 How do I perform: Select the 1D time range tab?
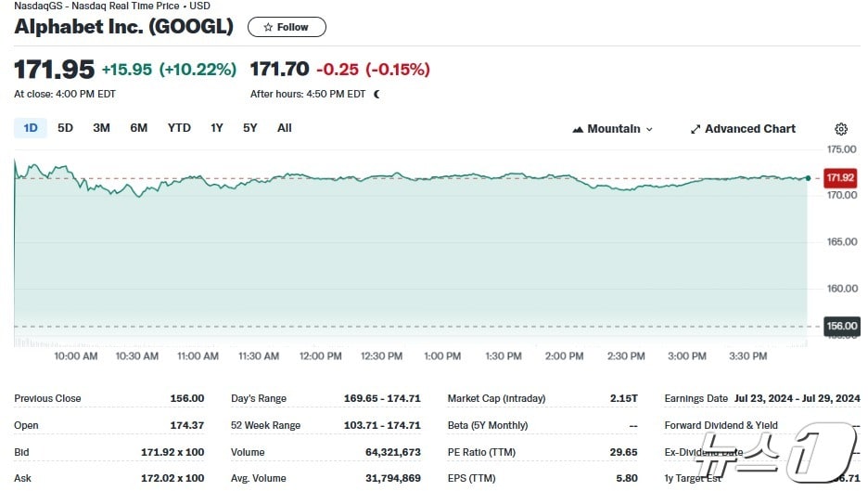(x=31, y=128)
